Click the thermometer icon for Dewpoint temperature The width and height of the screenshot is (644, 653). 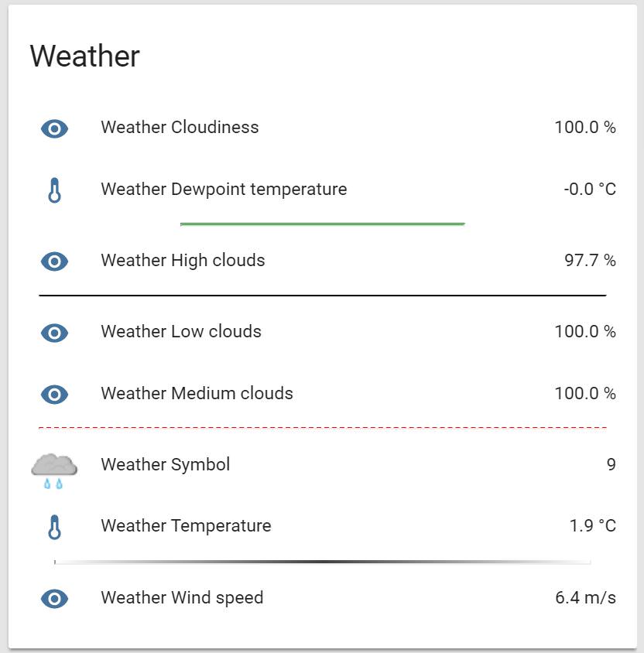[x=54, y=190]
